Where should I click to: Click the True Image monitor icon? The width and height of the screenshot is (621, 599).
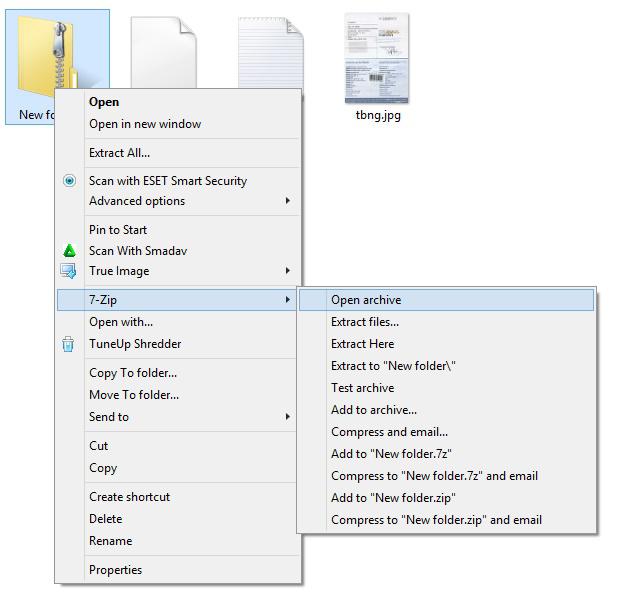[68, 271]
